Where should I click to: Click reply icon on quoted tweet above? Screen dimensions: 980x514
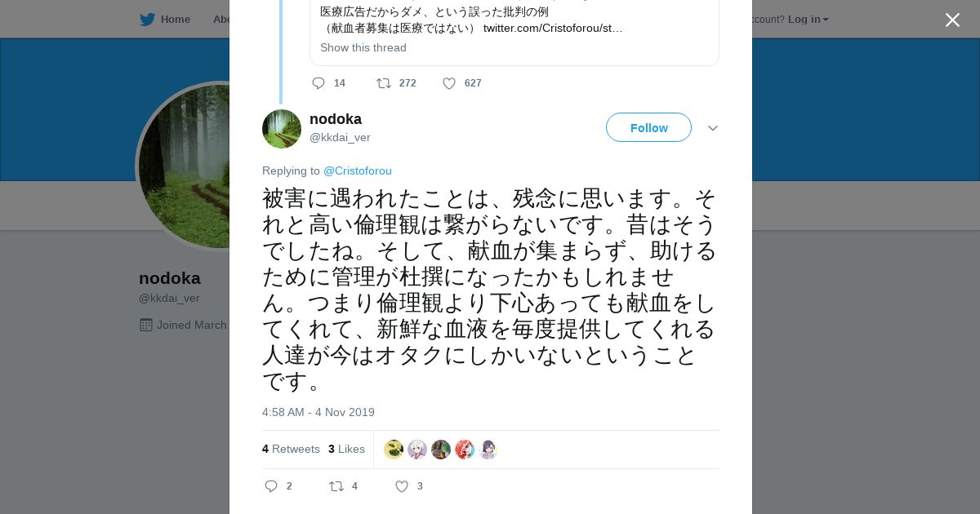318,83
